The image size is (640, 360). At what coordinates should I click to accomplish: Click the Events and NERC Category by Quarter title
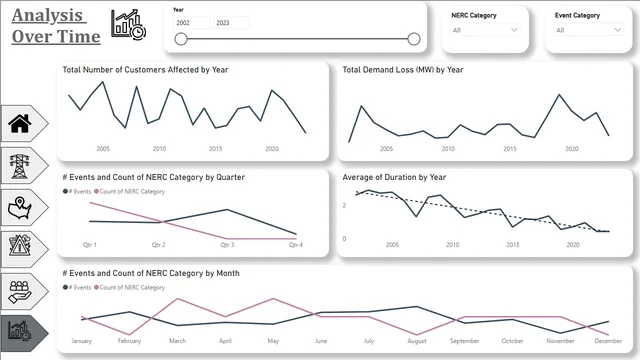[x=153, y=177]
